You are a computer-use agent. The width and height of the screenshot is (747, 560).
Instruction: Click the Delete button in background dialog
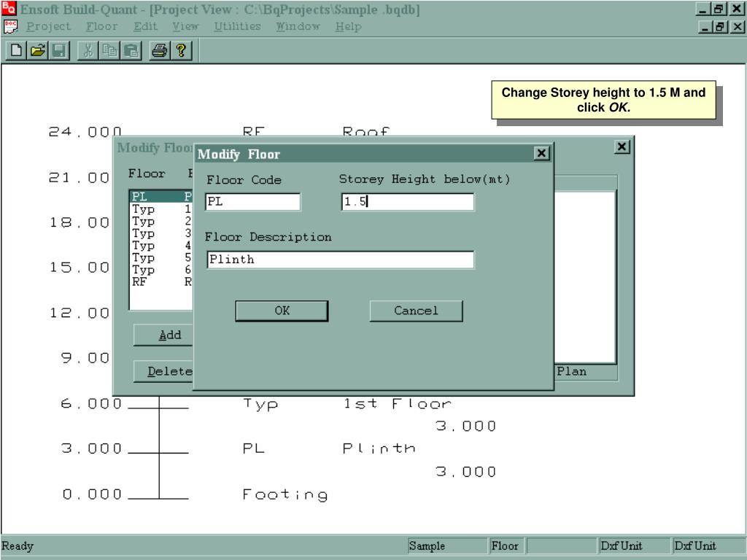pyautogui.click(x=163, y=371)
